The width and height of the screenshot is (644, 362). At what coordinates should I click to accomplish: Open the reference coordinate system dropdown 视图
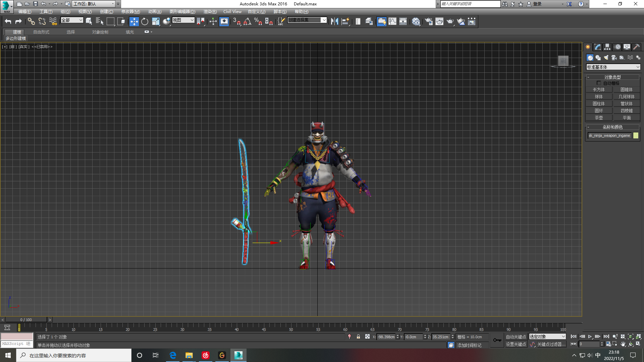[x=183, y=20]
